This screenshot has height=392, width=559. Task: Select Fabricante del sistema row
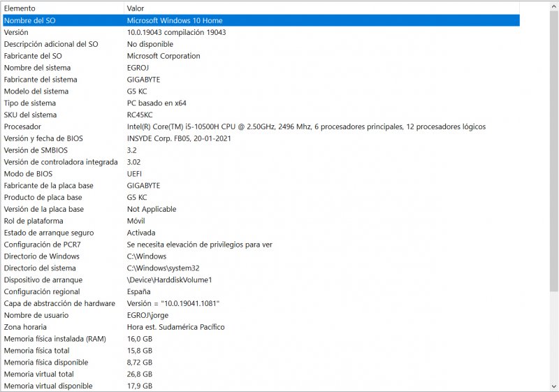click(x=261, y=79)
